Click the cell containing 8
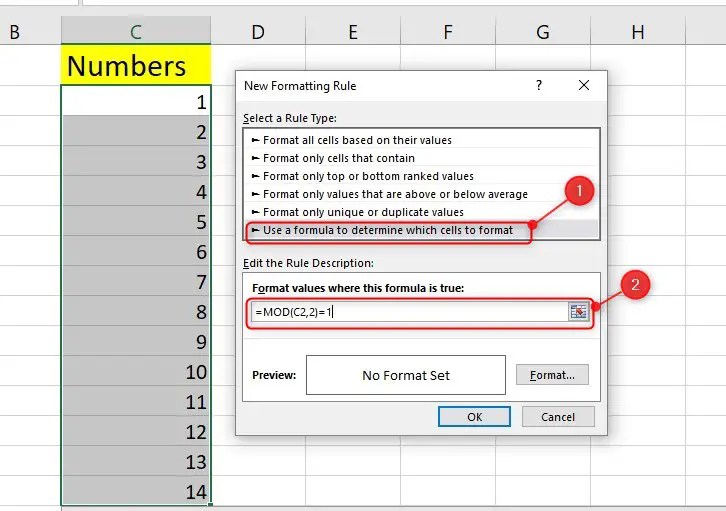 (136, 311)
